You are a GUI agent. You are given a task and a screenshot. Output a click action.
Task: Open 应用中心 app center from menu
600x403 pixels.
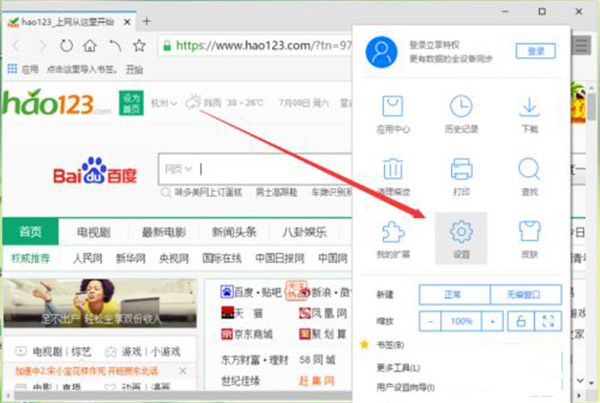tap(393, 114)
